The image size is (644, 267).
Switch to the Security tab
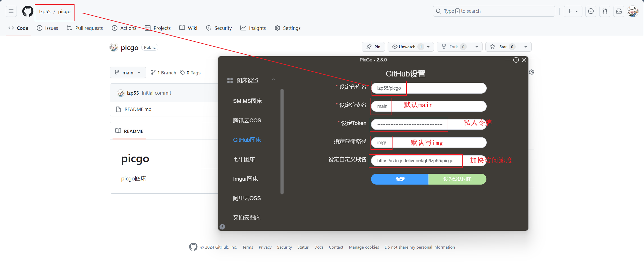[x=219, y=28]
